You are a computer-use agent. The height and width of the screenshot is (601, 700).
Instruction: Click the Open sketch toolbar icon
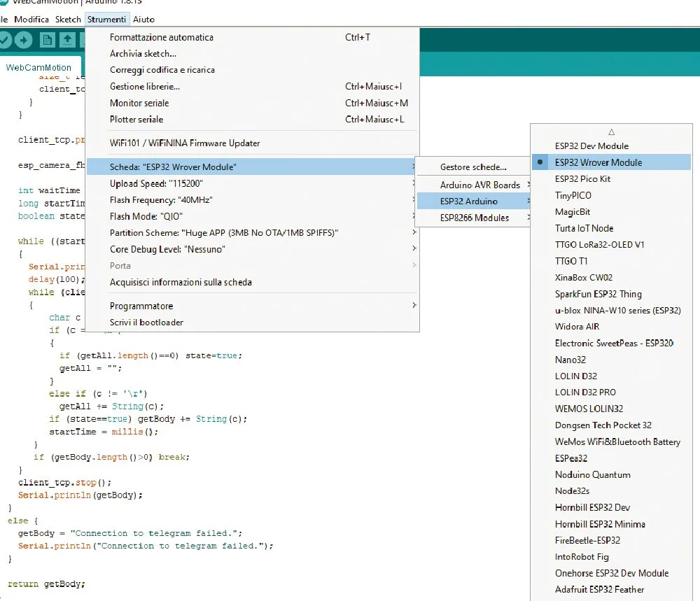67,40
